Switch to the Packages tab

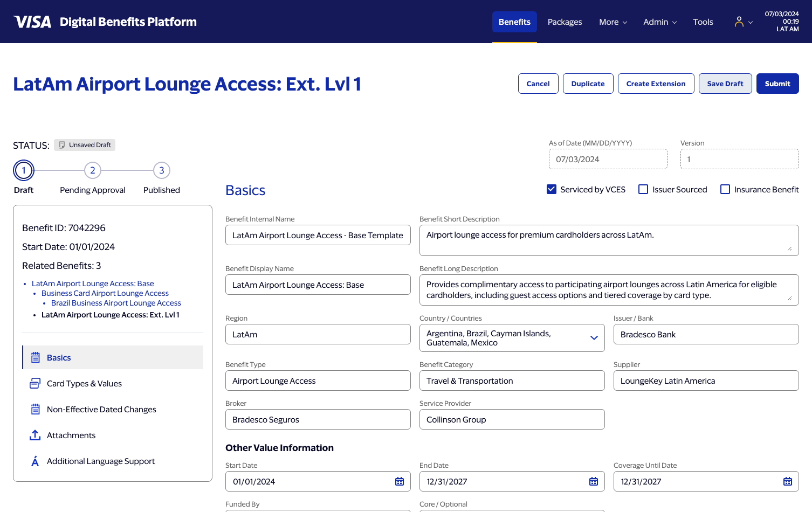click(565, 22)
